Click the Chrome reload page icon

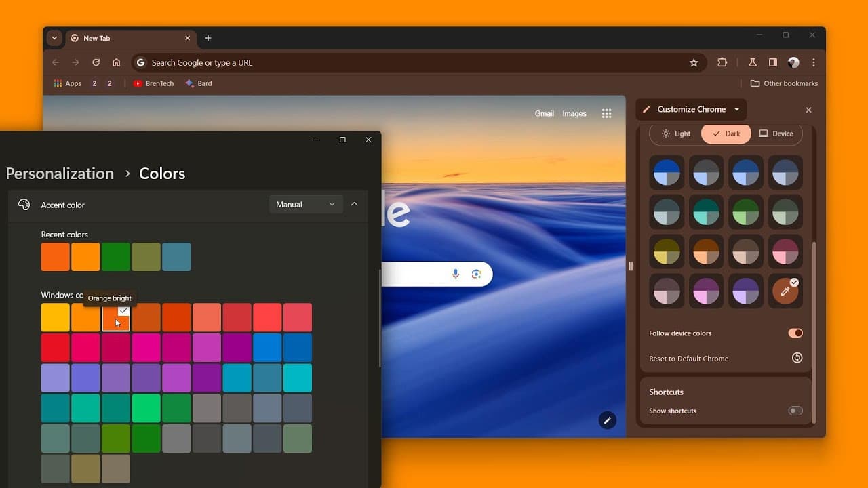[x=96, y=62]
